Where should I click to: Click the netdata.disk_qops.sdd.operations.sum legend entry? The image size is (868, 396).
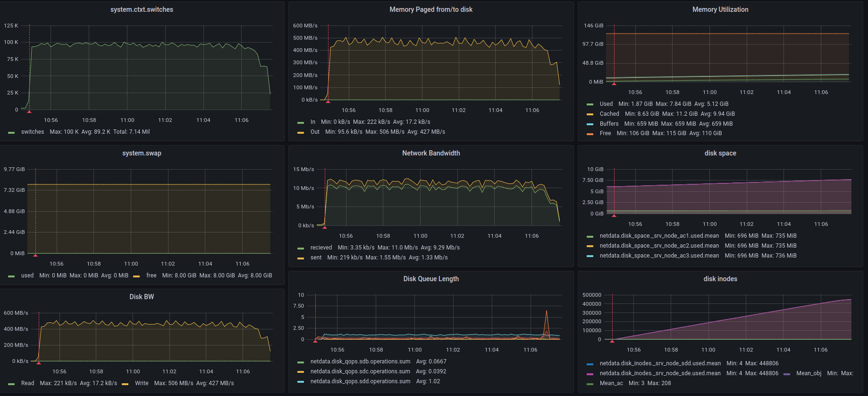pyautogui.click(x=360, y=381)
